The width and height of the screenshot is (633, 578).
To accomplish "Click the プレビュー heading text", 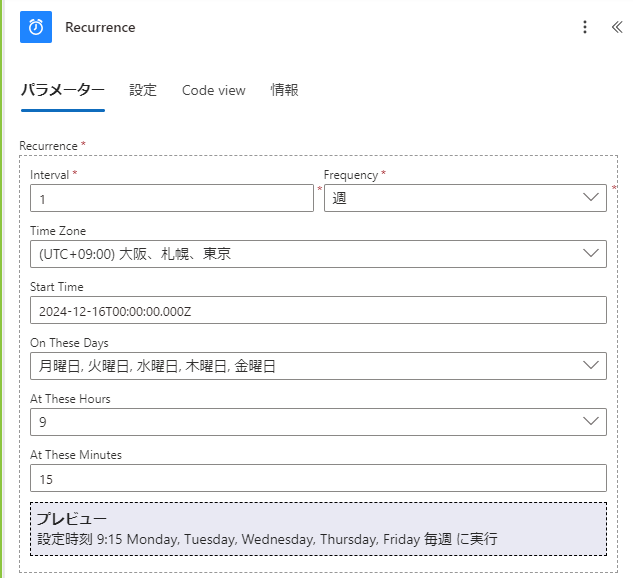I will tap(71, 519).
